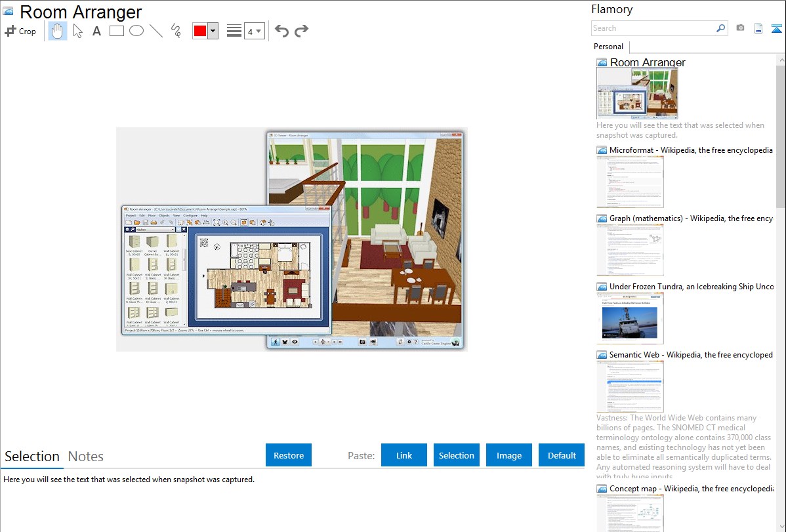
Task: Choose the freehand scribble tool
Action: [176, 31]
